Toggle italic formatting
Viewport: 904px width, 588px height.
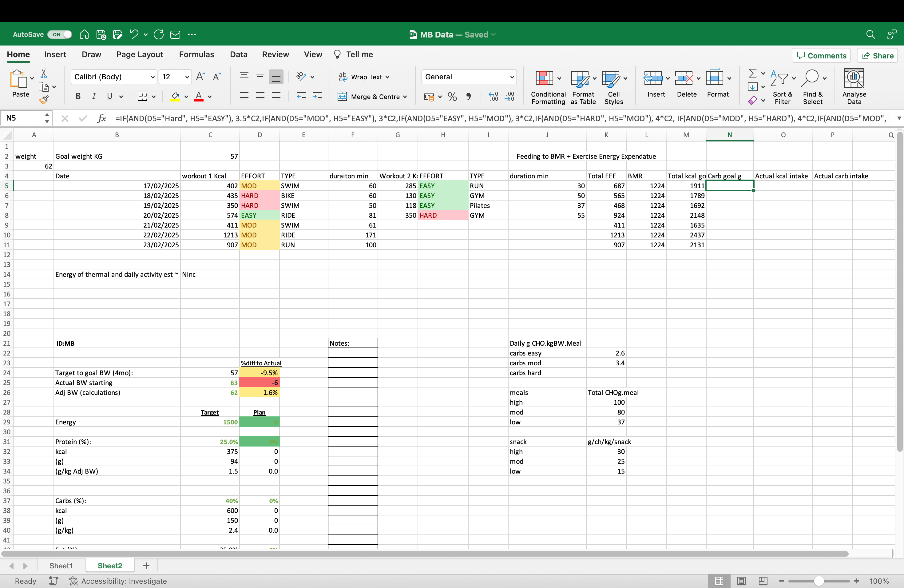coord(94,97)
